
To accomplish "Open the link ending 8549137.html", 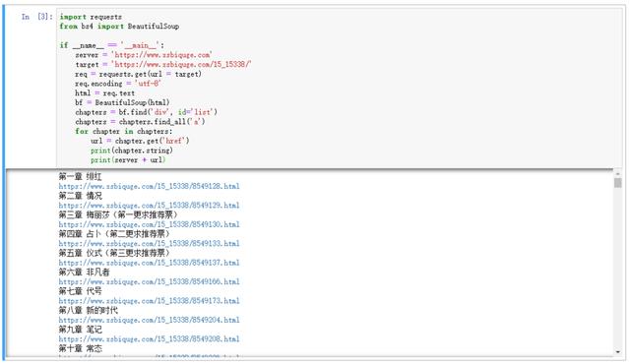I will tap(149, 263).
